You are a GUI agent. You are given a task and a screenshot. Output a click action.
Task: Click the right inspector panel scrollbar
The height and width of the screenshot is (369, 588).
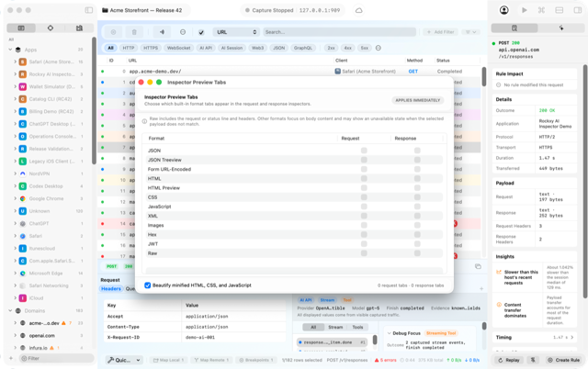585,181
